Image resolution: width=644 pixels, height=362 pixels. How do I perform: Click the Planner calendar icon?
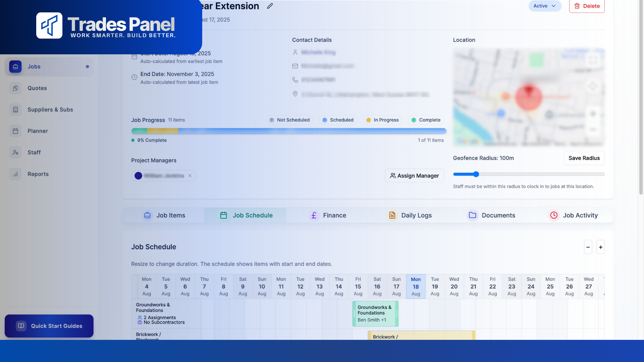(15, 131)
